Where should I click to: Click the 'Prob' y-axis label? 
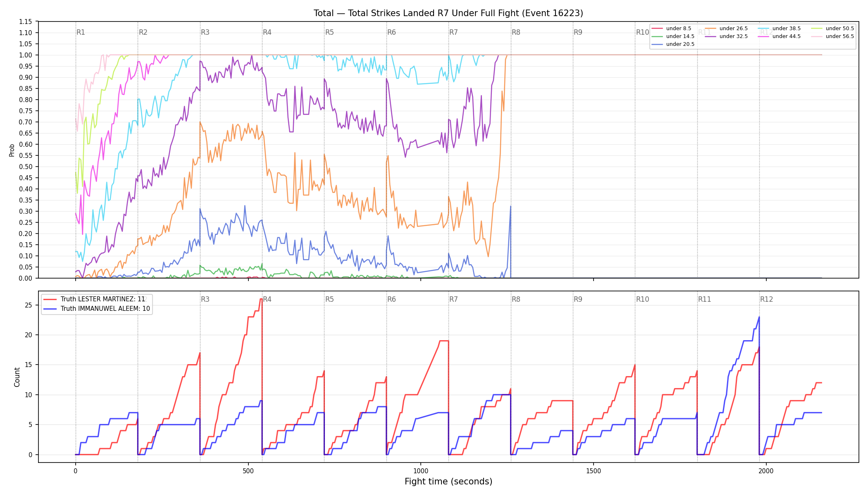12,150
